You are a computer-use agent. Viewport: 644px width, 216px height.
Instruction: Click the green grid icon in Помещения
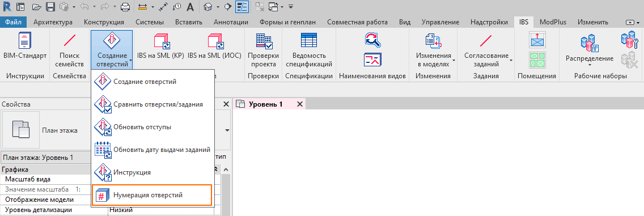pos(537,60)
